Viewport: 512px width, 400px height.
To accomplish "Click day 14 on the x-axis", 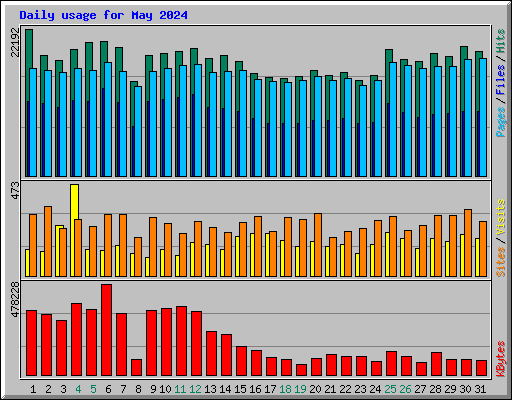I will pos(225,389).
